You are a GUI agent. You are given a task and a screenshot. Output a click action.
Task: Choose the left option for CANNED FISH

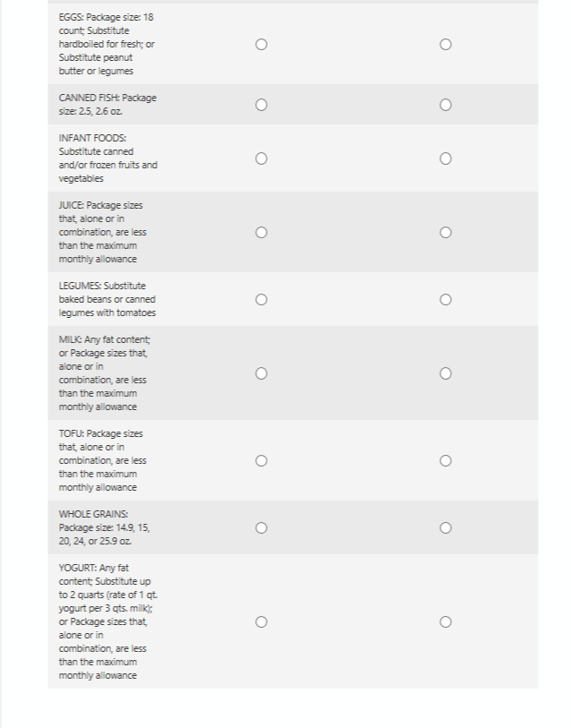tap(260, 105)
